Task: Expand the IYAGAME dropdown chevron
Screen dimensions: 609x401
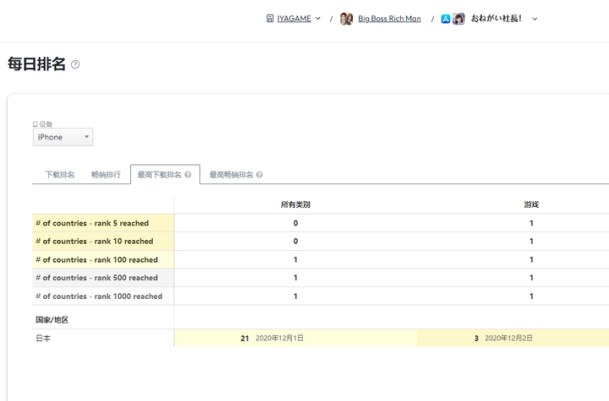Action: click(x=318, y=18)
